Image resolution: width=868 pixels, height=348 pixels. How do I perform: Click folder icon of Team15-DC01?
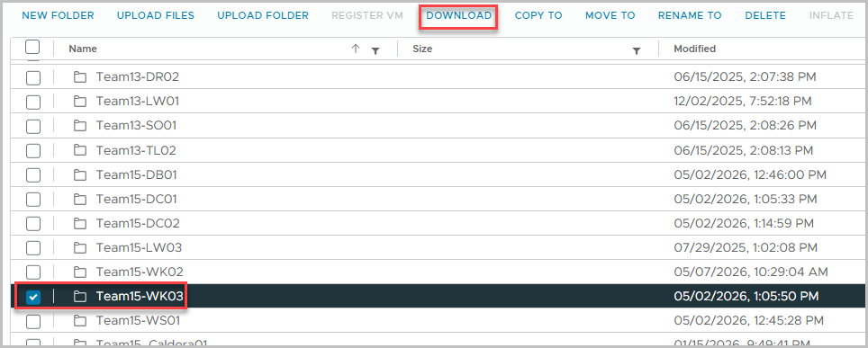coord(80,199)
